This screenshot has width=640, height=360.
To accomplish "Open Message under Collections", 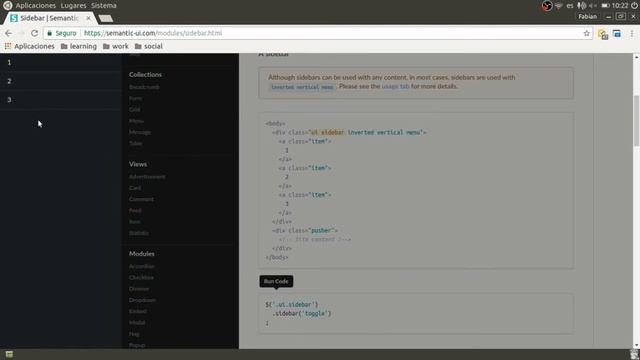I will tap(140, 132).
